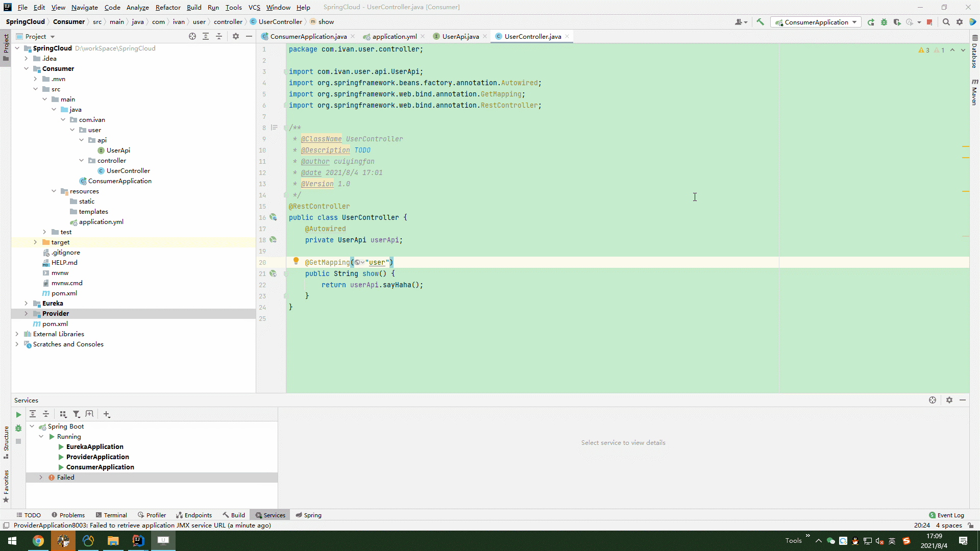Image resolution: width=980 pixels, height=551 pixels.
Task: Select ProviderApplication in the Services tree
Action: (x=97, y=457)
